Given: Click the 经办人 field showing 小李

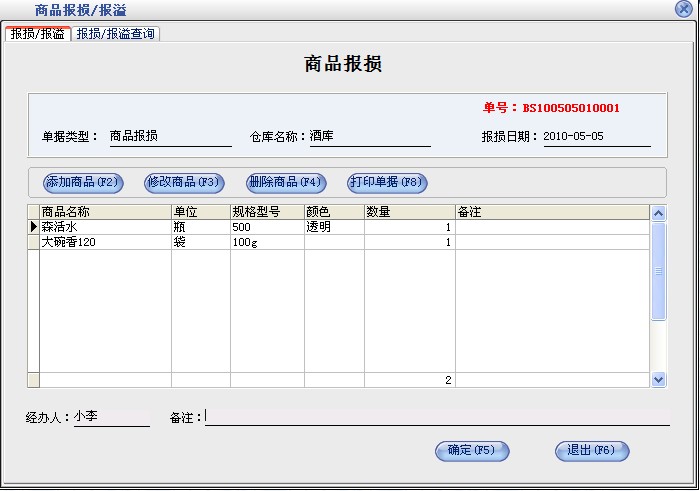Looking at the screenshot, I should pos(110,416).
